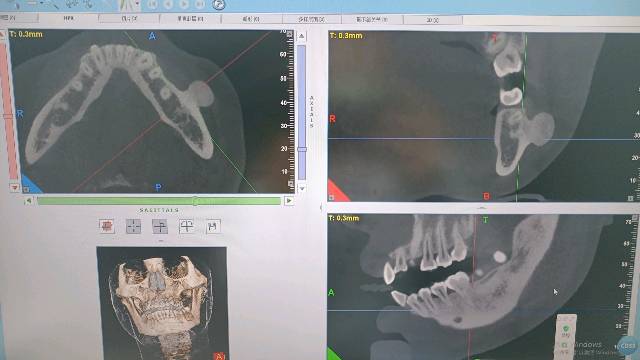Screen dimensions: 640x360
Task: Click the blue axial vertical slider thumb
Action: [302, 149]
